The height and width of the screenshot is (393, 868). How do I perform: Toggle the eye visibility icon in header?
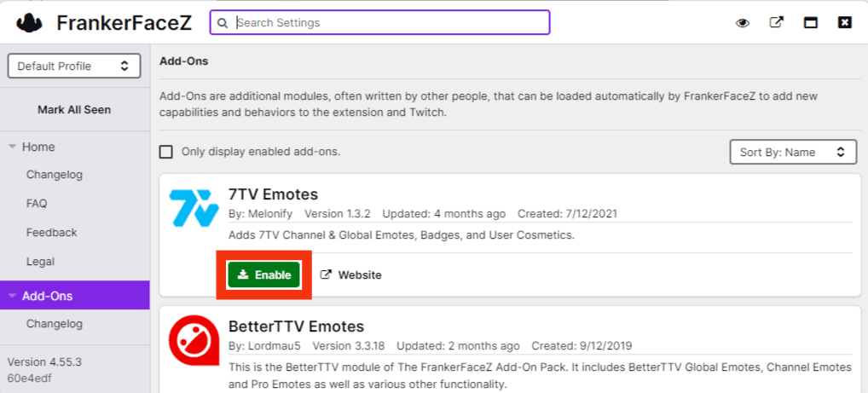coord(743,23)
